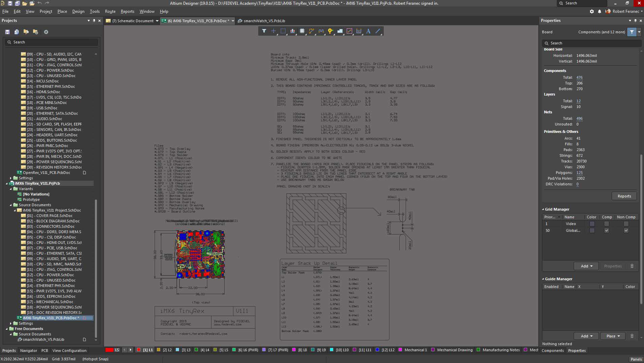Select the Place Component chip tool
This screenshot has height=363, width=644.
(x=302, y=31)
